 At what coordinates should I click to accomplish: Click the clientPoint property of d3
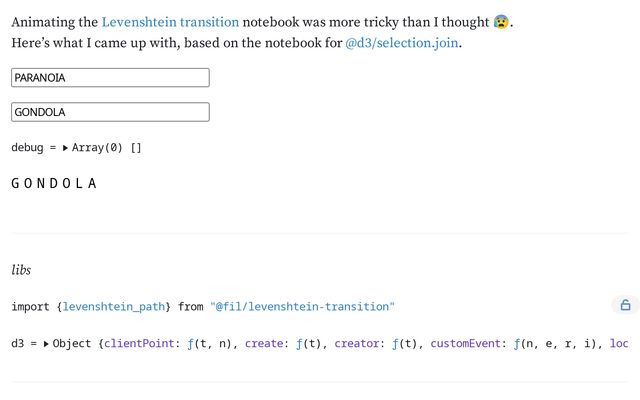click(139, 344)
